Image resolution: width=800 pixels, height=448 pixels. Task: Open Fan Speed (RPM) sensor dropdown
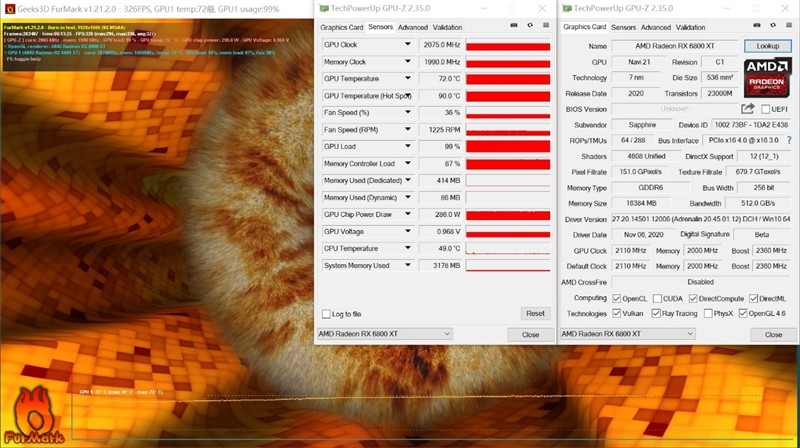point(408,129)
